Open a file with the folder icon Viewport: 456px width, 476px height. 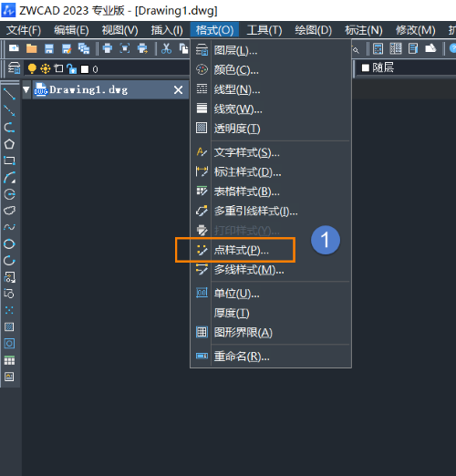pos(32,48)
